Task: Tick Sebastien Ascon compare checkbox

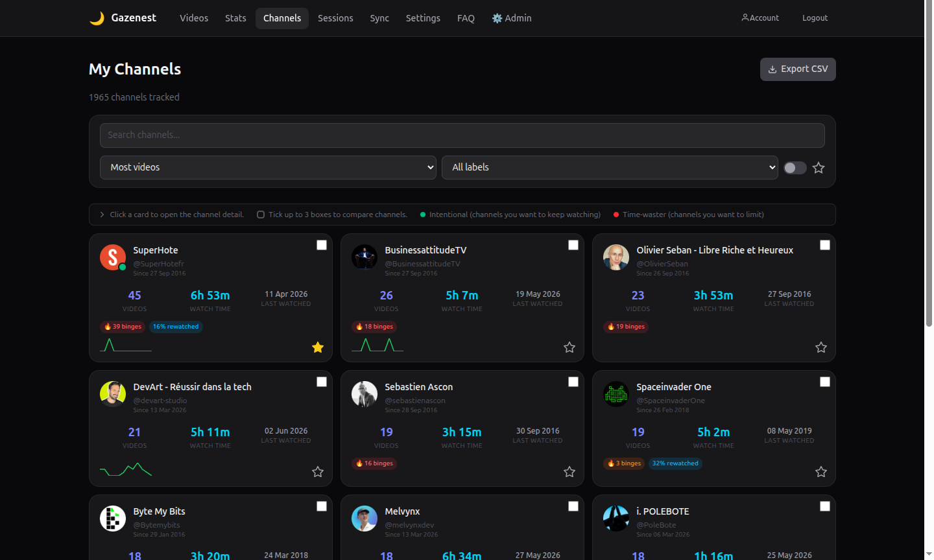Action: click(573, 382)
